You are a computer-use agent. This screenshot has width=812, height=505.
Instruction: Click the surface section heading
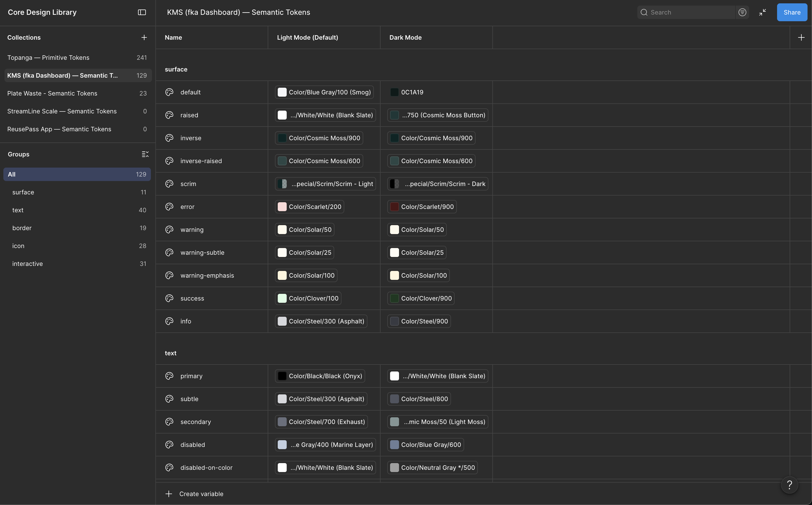tap(176, 70)
